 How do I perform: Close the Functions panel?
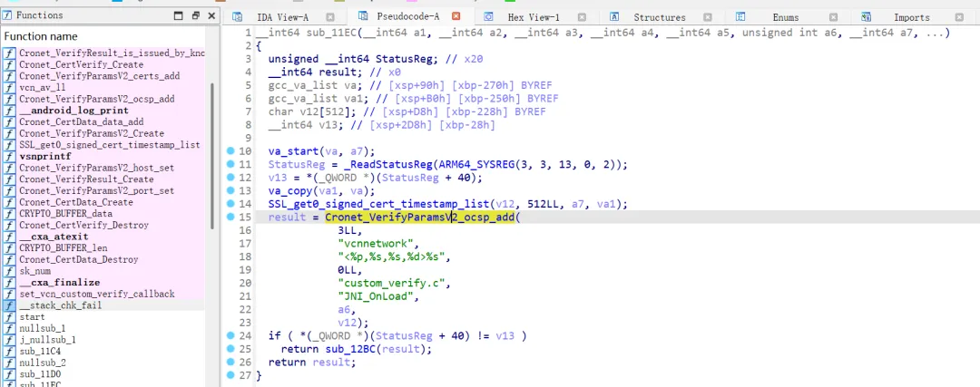tap(211, 15)
